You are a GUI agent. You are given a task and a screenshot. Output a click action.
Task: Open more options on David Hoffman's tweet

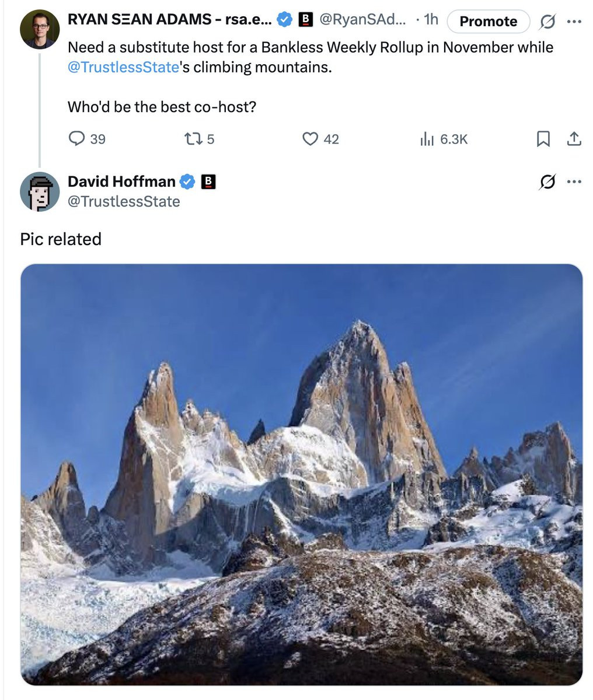(574, 182)
